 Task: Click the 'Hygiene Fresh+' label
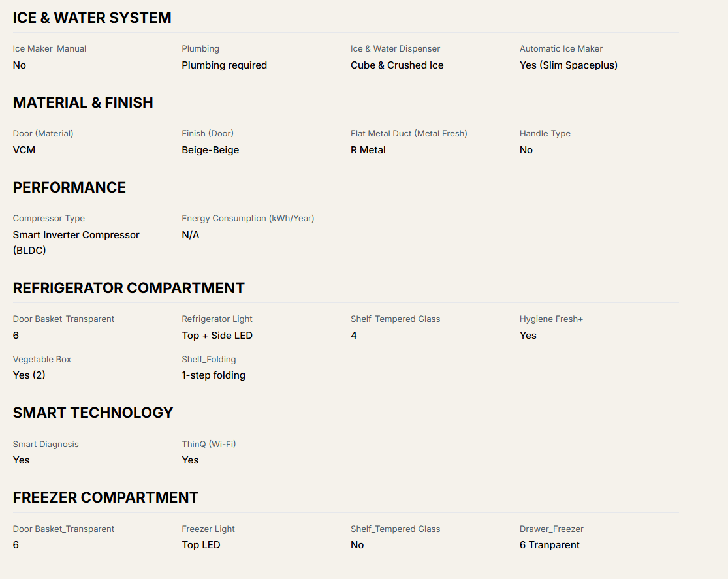coord(551,319)
